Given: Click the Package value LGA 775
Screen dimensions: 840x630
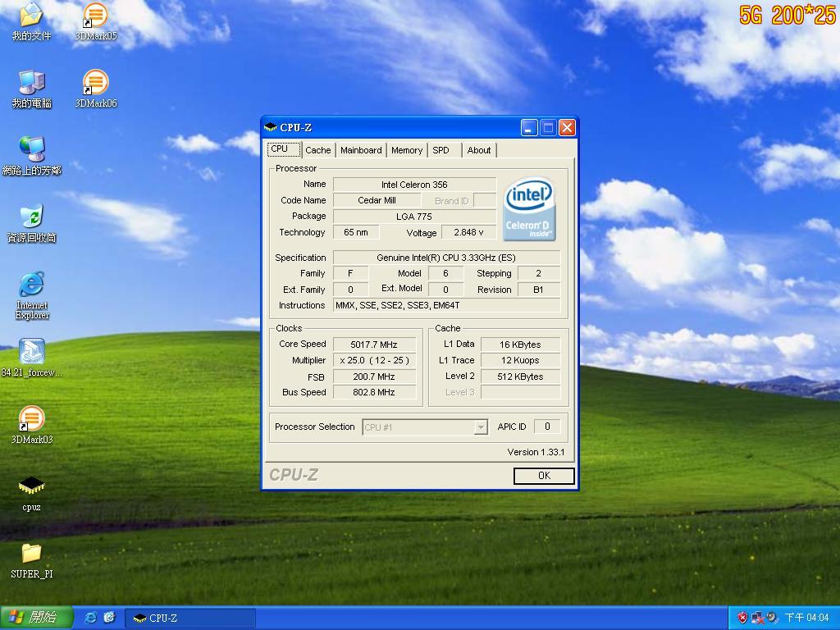Looking at the screenshot, I should 414,217.
